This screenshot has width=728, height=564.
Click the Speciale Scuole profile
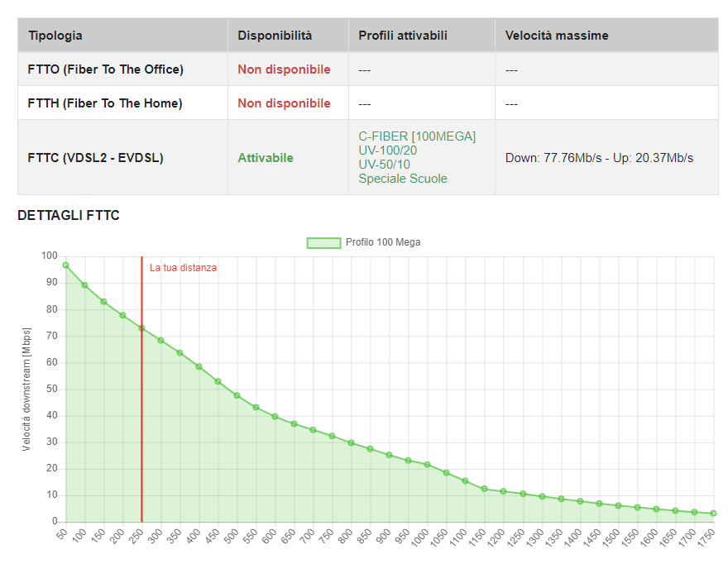pos(403,179)
